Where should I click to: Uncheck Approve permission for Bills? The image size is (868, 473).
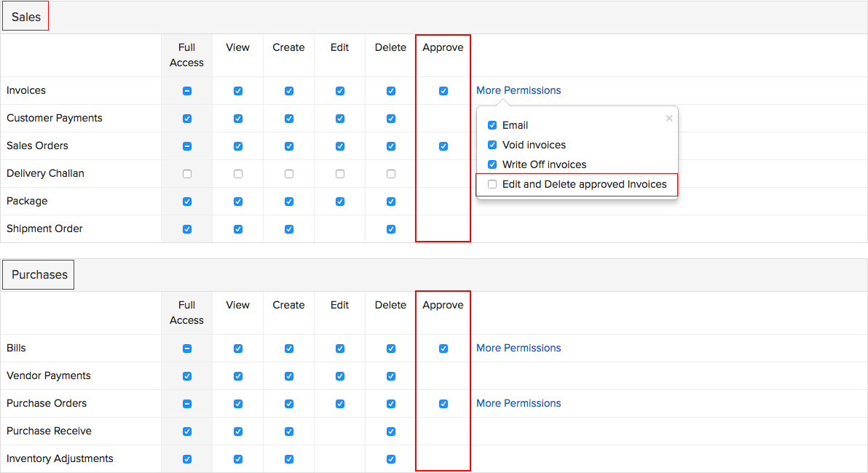pyautogui.click(x=443, y=348)
